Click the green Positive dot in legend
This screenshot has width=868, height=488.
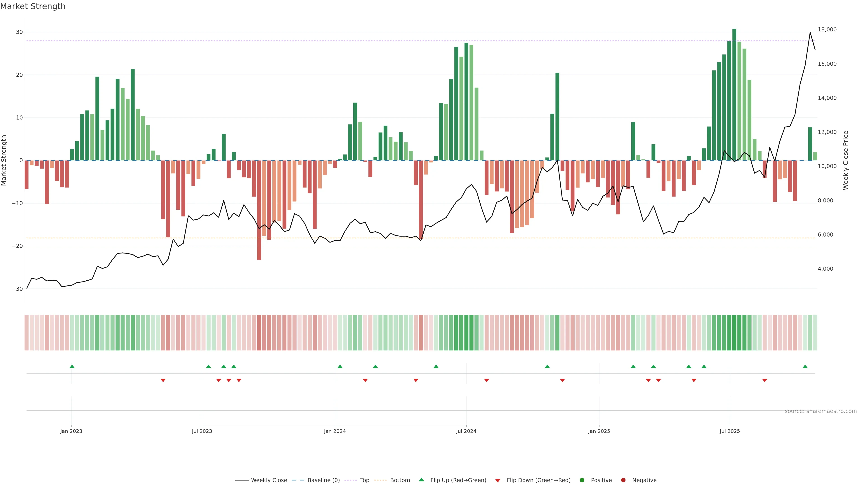(x=582, y=480)
